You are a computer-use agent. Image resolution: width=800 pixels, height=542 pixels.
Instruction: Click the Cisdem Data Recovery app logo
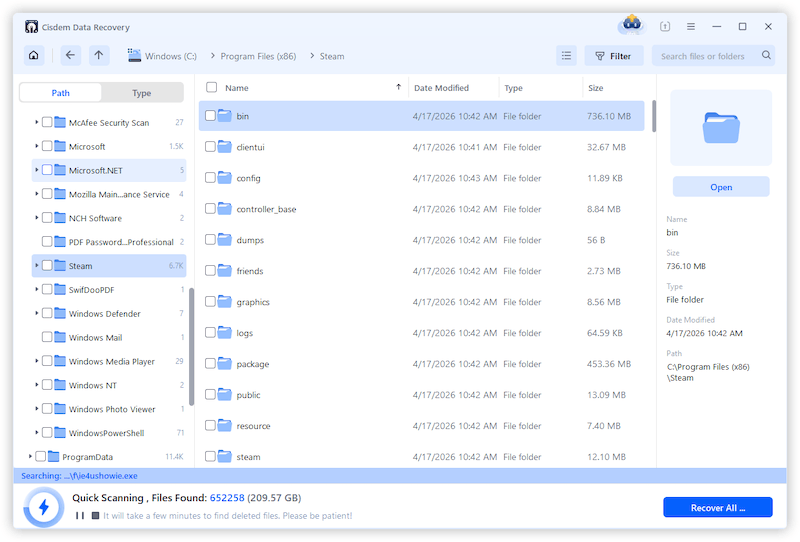(x=31, y=27)
